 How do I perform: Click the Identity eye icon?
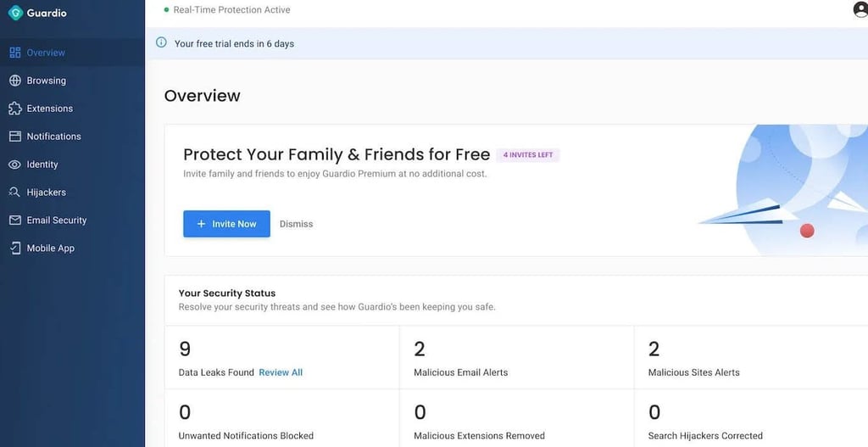pos(15,165)
